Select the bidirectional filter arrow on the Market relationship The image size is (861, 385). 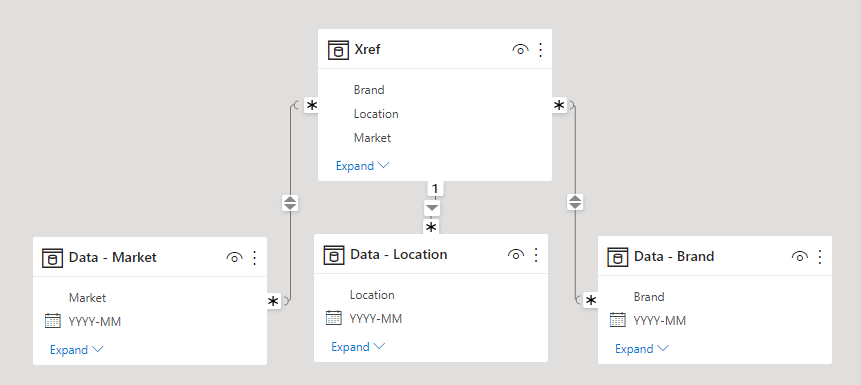290,203
